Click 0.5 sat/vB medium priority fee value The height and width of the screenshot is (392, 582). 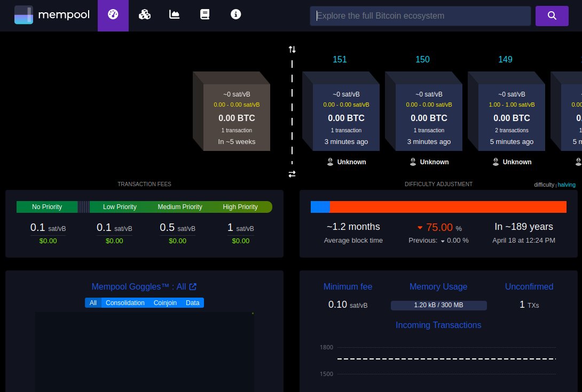coord(177,228)
